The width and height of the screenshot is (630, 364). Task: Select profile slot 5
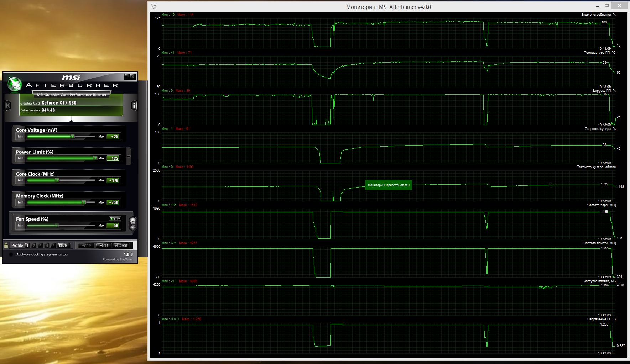53,246
